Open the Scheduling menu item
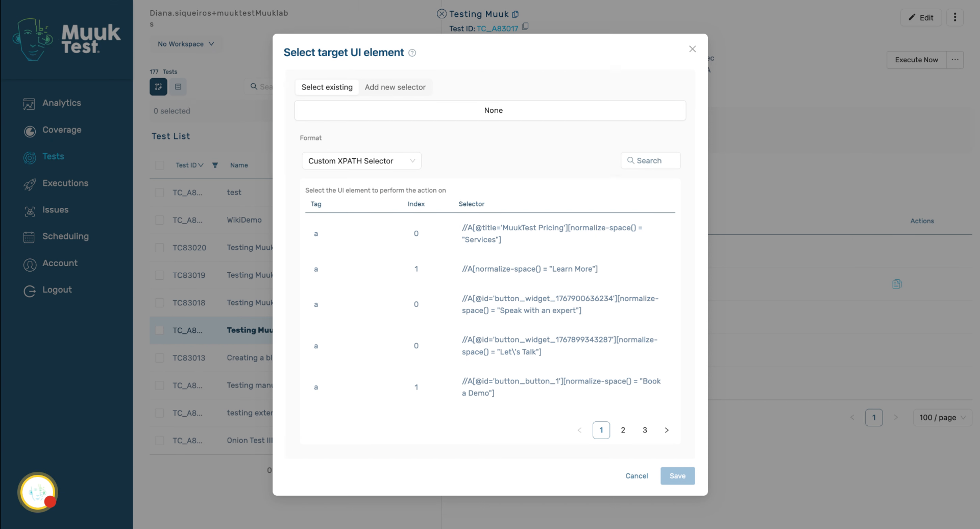This screenshot has width=980, height=529. click(x=65, y=236)
